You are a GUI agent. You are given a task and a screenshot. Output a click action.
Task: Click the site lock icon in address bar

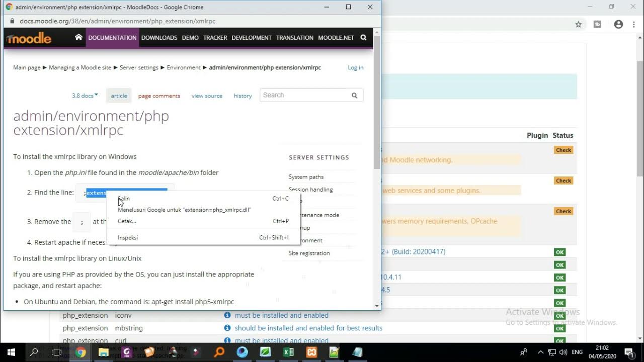(x=12, y=21)
